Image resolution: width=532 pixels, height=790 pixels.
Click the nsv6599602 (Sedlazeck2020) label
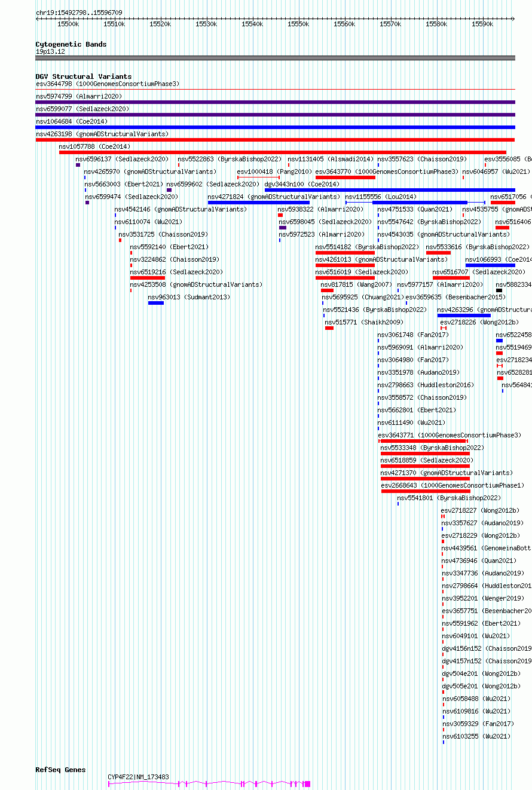[213, 184]
